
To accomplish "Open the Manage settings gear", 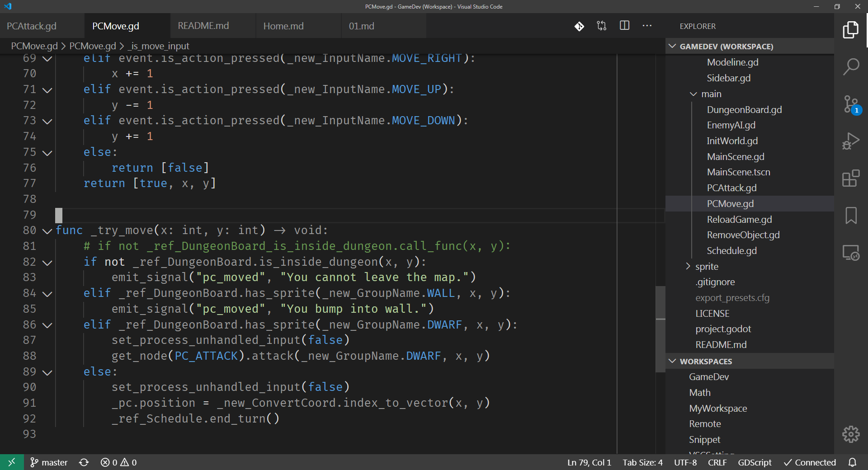I will 851,434.
